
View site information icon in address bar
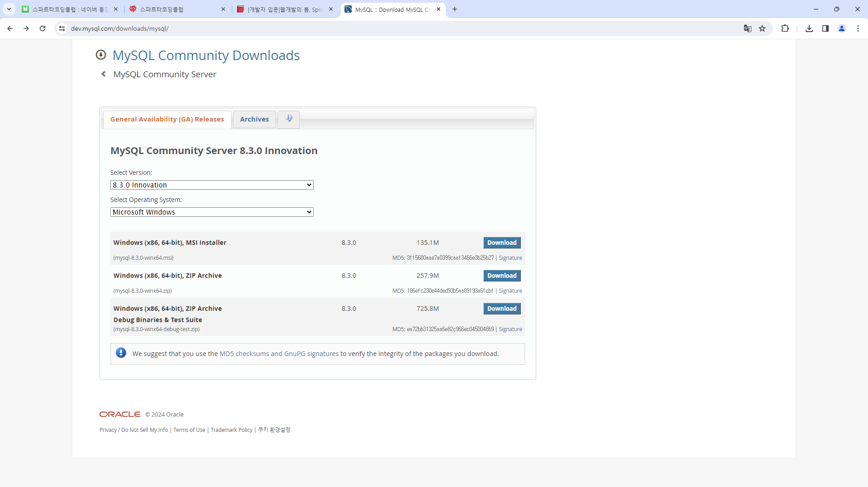click(x=62, y=28)
